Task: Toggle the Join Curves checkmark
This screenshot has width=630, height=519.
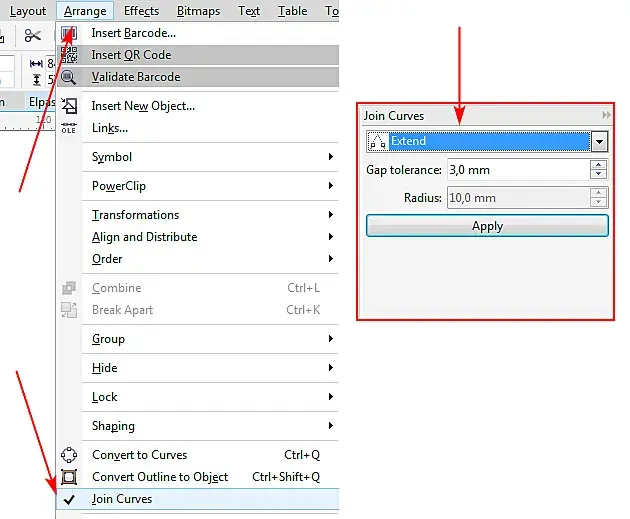Action: coord(69,499)
